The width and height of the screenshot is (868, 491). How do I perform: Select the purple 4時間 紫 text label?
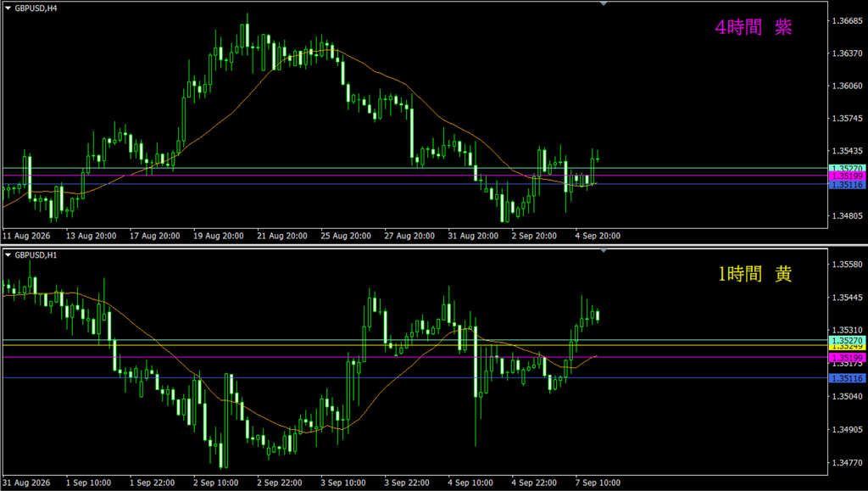point(754,27)
